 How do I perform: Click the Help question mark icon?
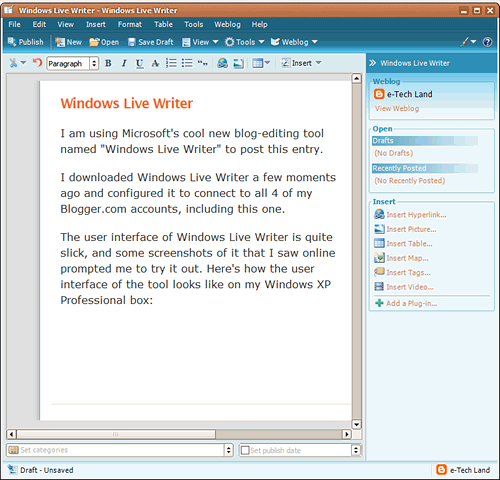(x=487, y=42)
